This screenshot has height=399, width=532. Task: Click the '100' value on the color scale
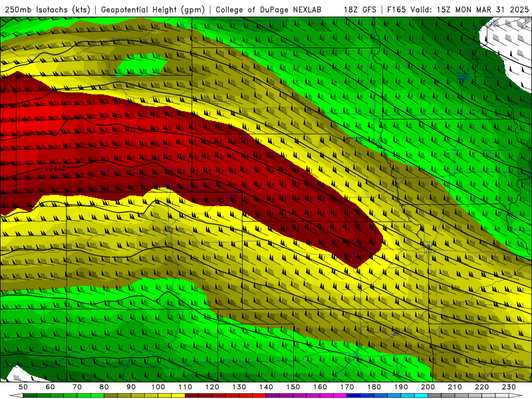(158, 387)
